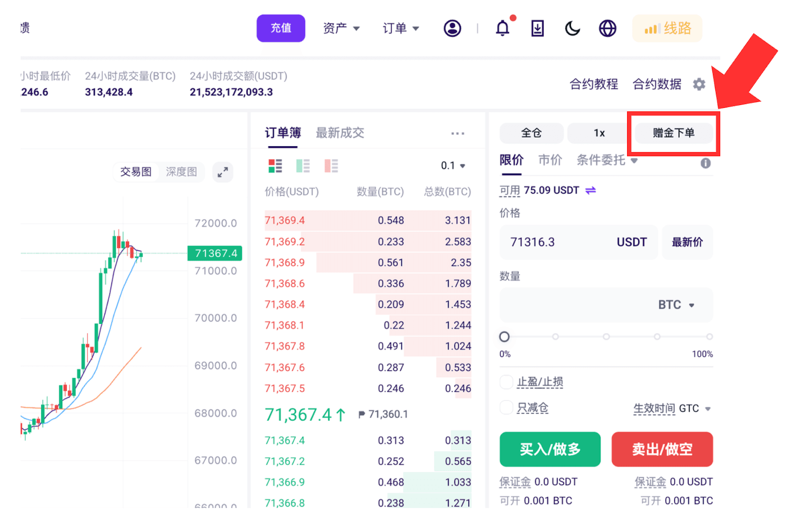Viewport: 785px width, 532px height.
Task: Click the transfer funds arrows icon
Action: [591, 190]
